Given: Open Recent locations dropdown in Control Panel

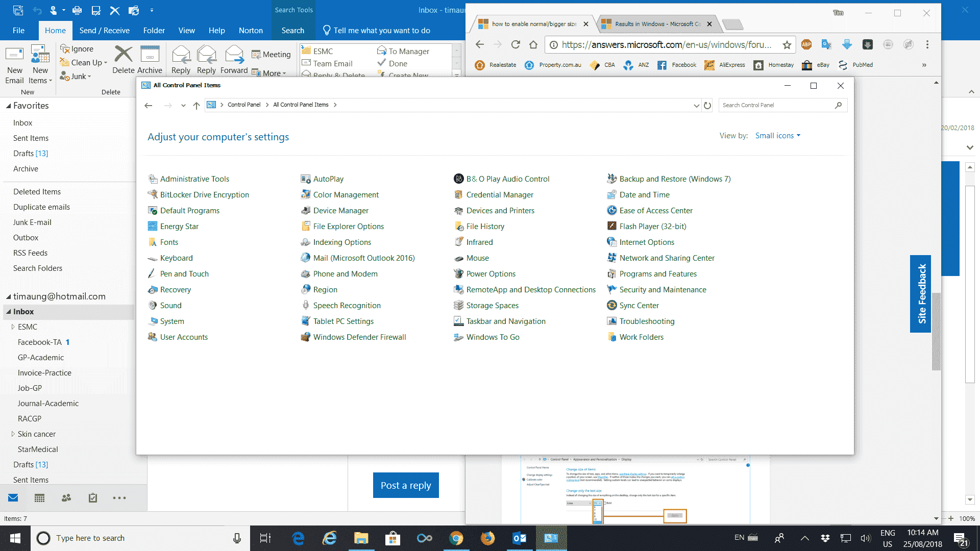Looking at the screenshot, I should pos(183,106).
